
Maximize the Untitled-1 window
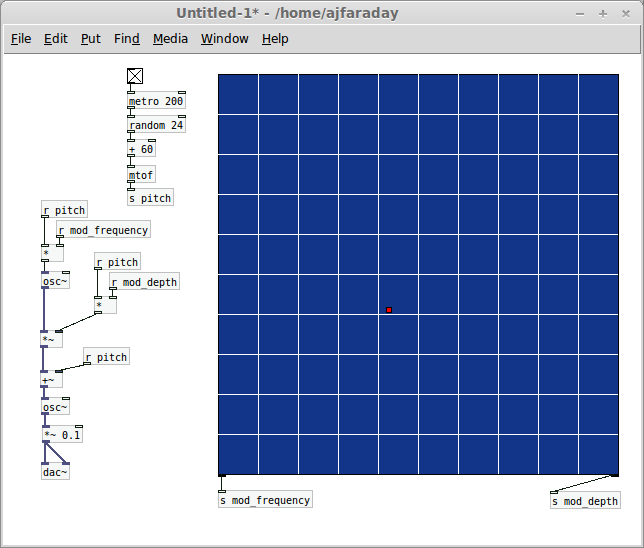click(x=603, y=14)
